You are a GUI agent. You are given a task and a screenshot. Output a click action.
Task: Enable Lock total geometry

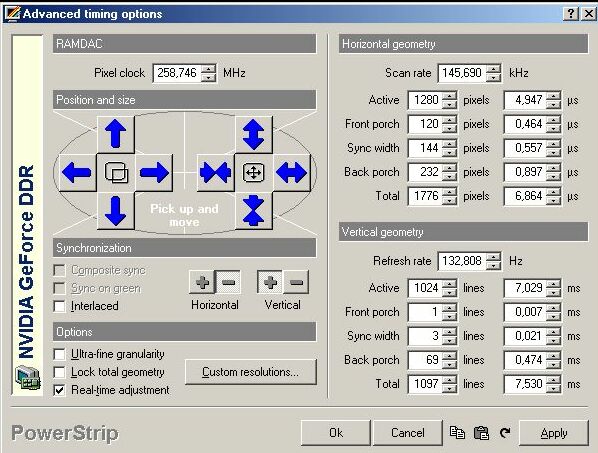[59, 372]
